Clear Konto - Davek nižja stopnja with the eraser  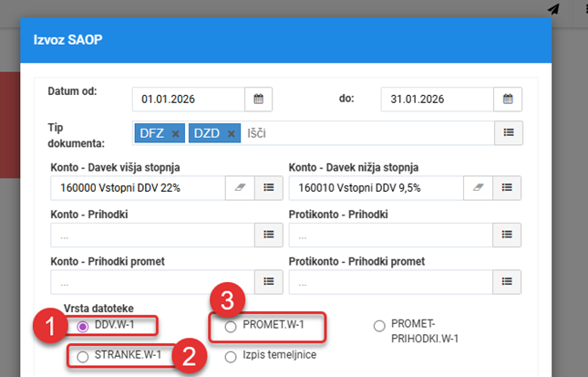pos(478,187)
